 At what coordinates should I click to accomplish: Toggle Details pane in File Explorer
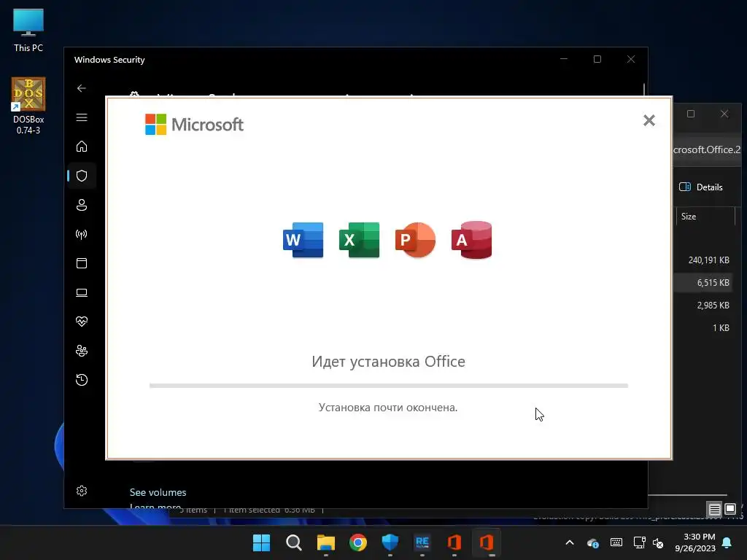coord(701,187)
